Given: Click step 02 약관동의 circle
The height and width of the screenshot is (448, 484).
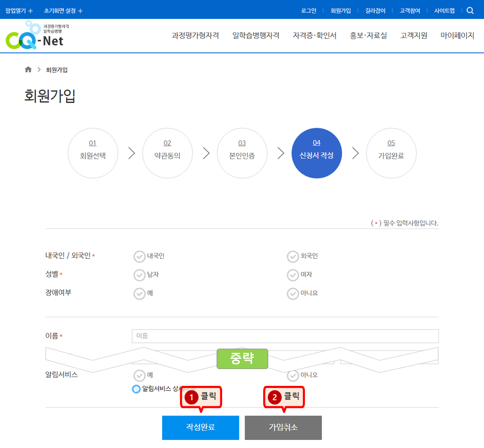Looking at the screenshot, I should pos(168,153).
